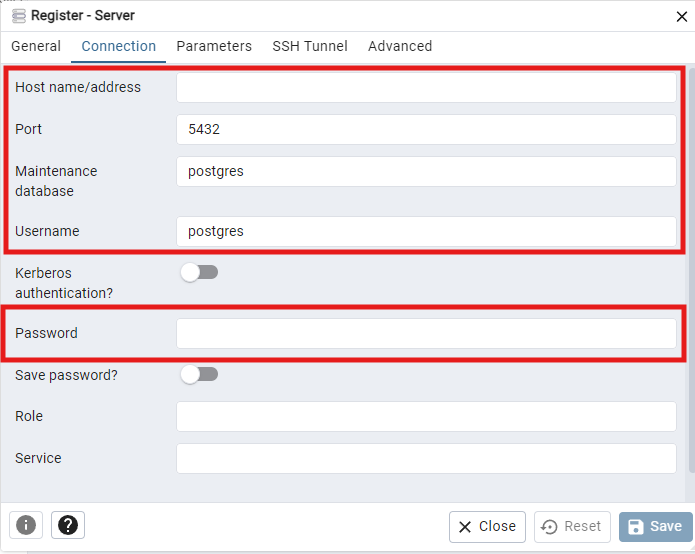The height and width of the screenshot is (554, 695).
Task: Open help via question mark icon
Action: tap(68, 525)
